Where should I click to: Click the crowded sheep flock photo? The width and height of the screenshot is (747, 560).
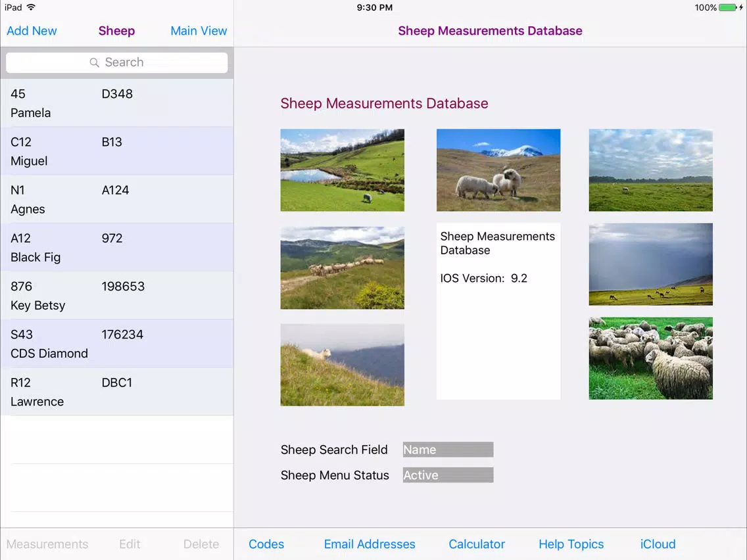(x=651, y=358)
